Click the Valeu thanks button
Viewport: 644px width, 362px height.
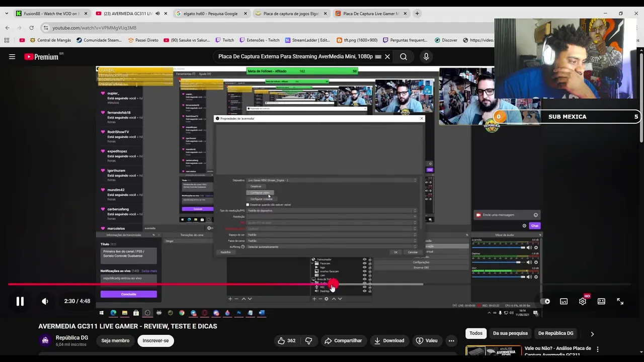point(427,341)
